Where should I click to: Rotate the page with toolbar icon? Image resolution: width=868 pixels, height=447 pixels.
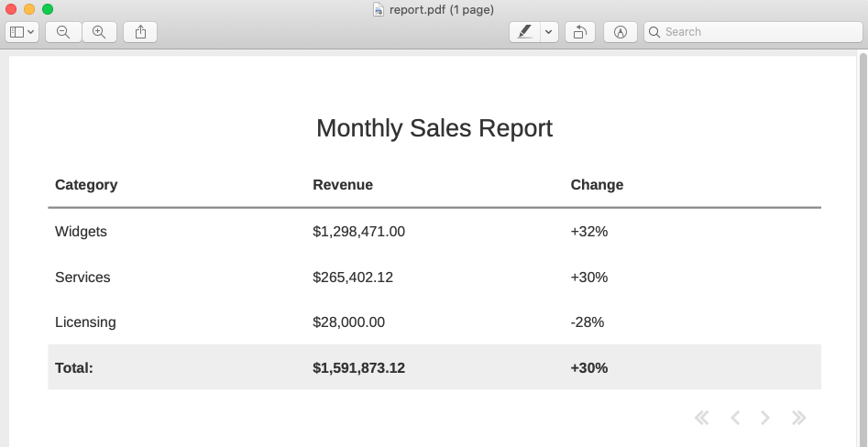[x=580, y=32]
